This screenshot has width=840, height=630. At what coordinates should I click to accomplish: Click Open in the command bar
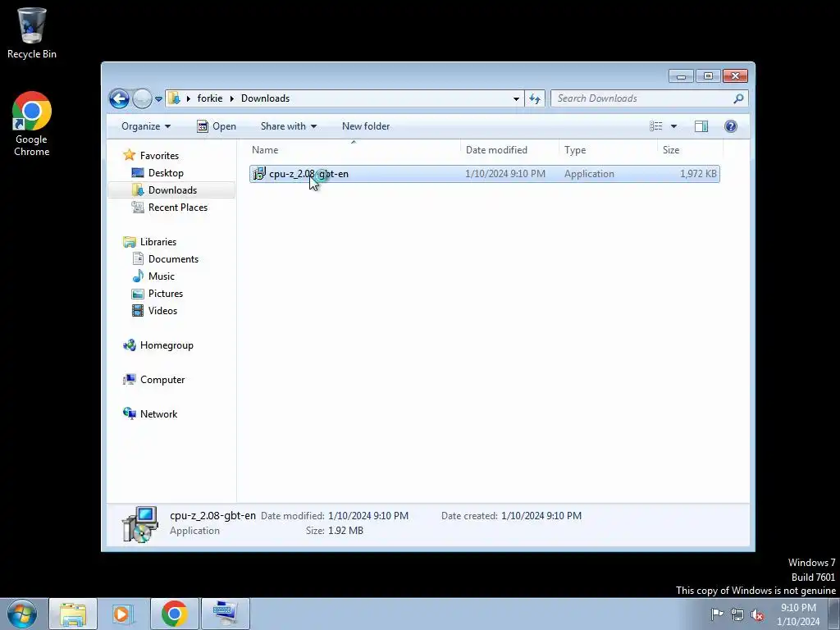[x=217, y=126]
